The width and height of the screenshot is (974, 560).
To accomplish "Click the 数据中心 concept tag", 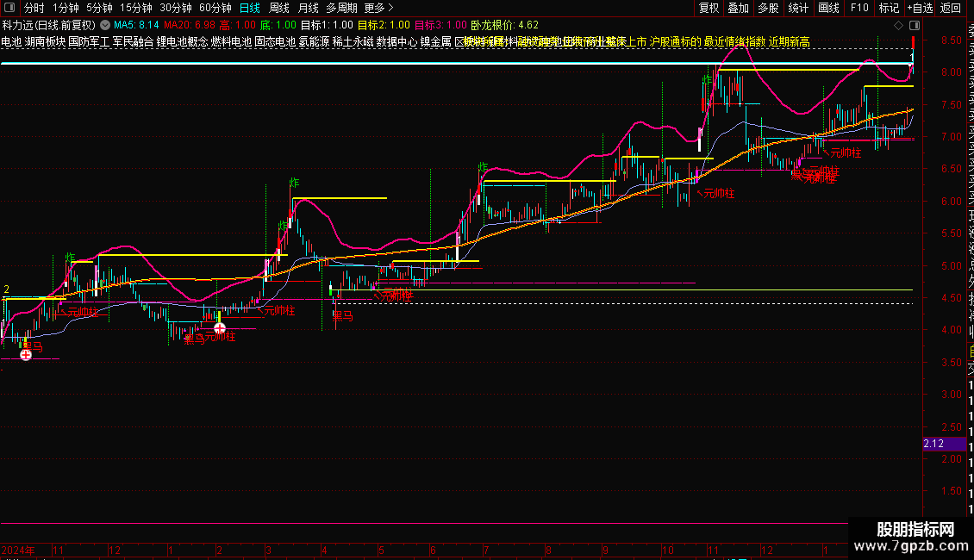I will (397, 41).
